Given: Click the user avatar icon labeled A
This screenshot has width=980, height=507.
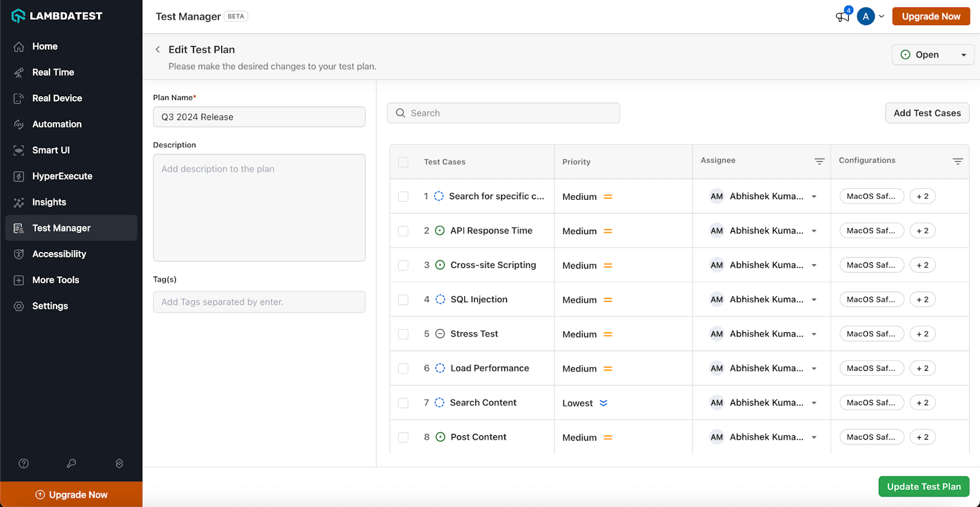Looking at the screenshot, I should (865, 17).
